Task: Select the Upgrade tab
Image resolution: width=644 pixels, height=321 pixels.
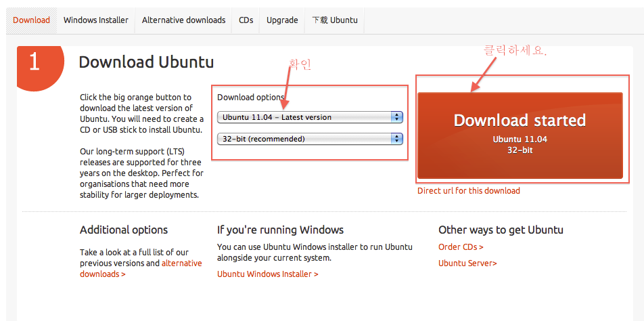Action: pos(282,20)
